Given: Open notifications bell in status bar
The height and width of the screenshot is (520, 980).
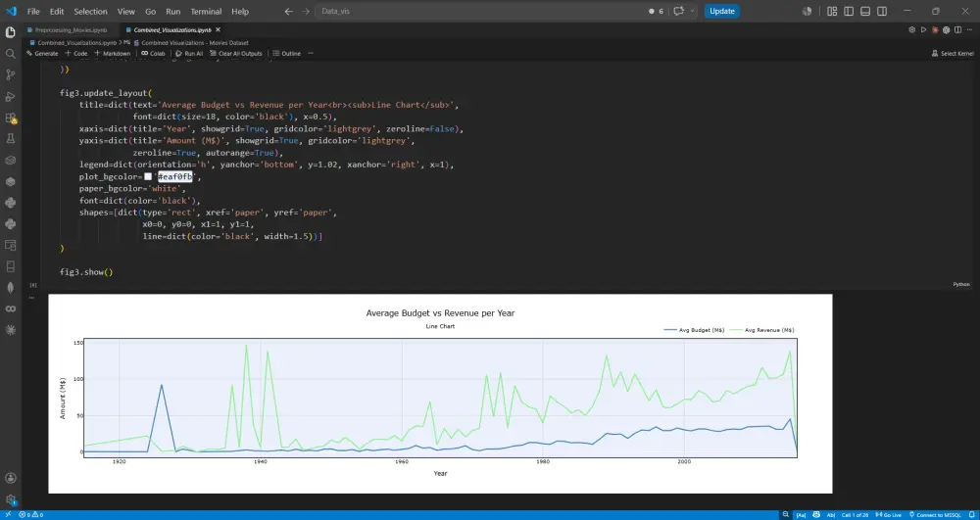Looking at the screenshot, I should tap(971, 515).
